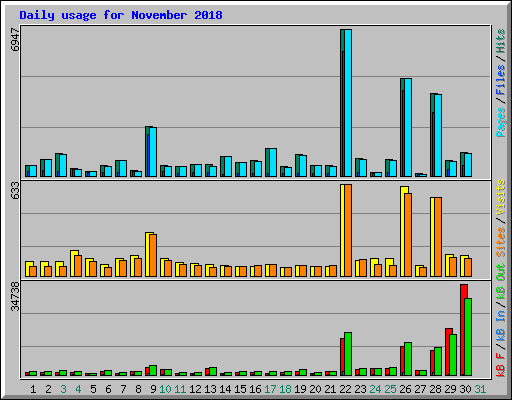Click the 'Pages' legend label
The height and width of the screenshot is (400, 512).
[x=500, y=122]
